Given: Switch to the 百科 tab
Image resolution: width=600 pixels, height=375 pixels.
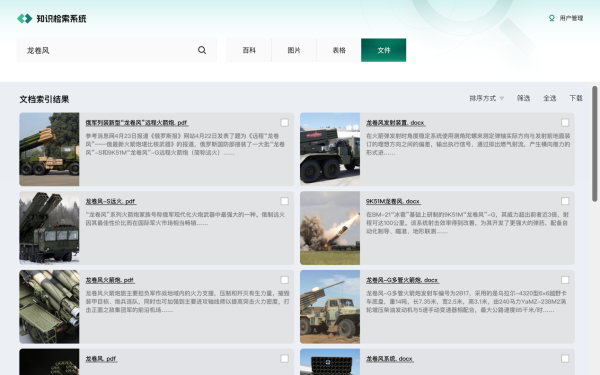Looking at the screenshot, I should [x=249, y=50].
